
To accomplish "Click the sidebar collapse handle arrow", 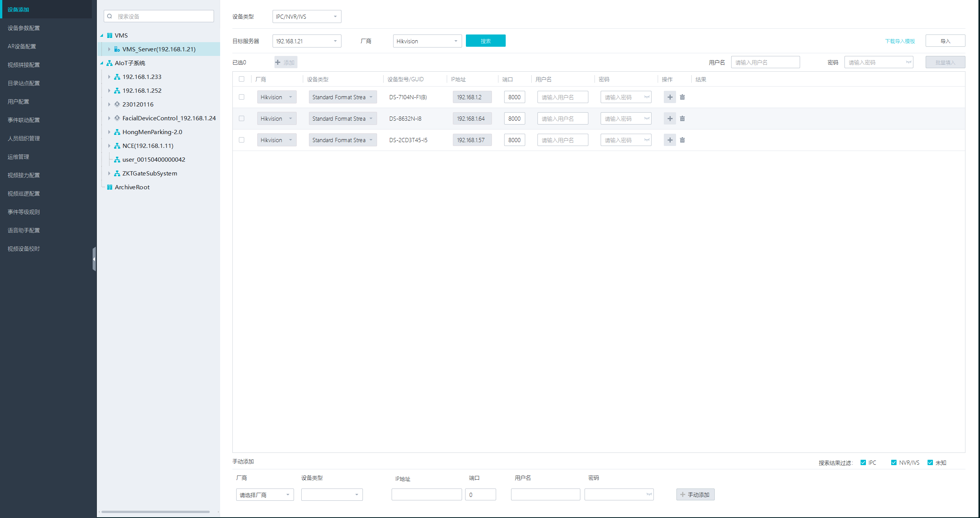I will [94, 259].
